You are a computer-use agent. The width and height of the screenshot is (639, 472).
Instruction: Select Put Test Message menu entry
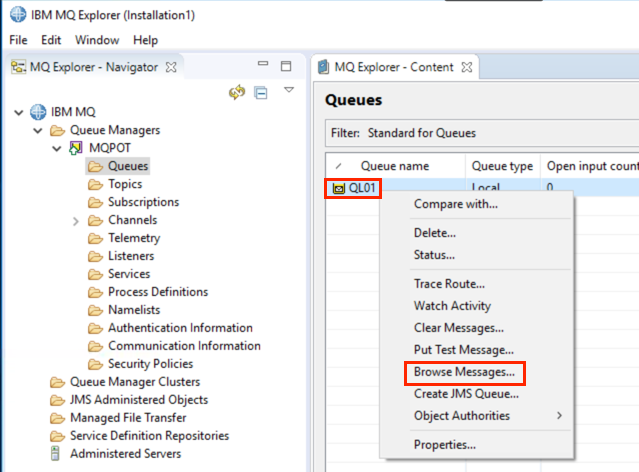[464, 350]
